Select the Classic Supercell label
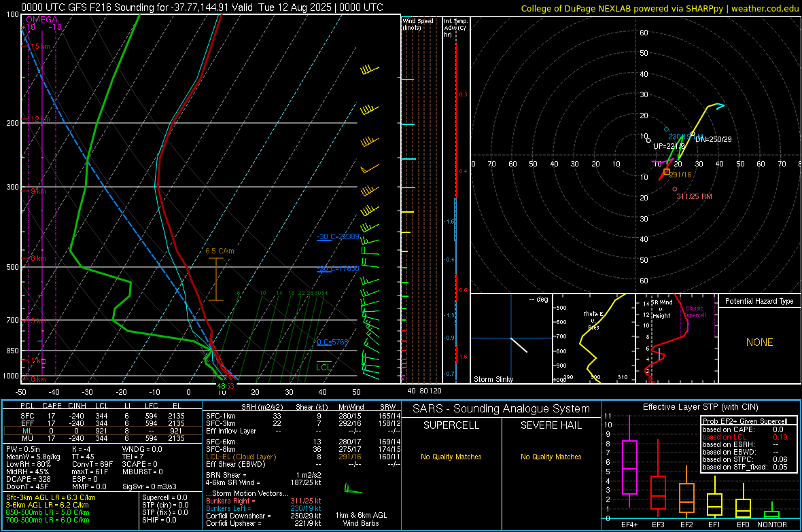 click(695, 312)
